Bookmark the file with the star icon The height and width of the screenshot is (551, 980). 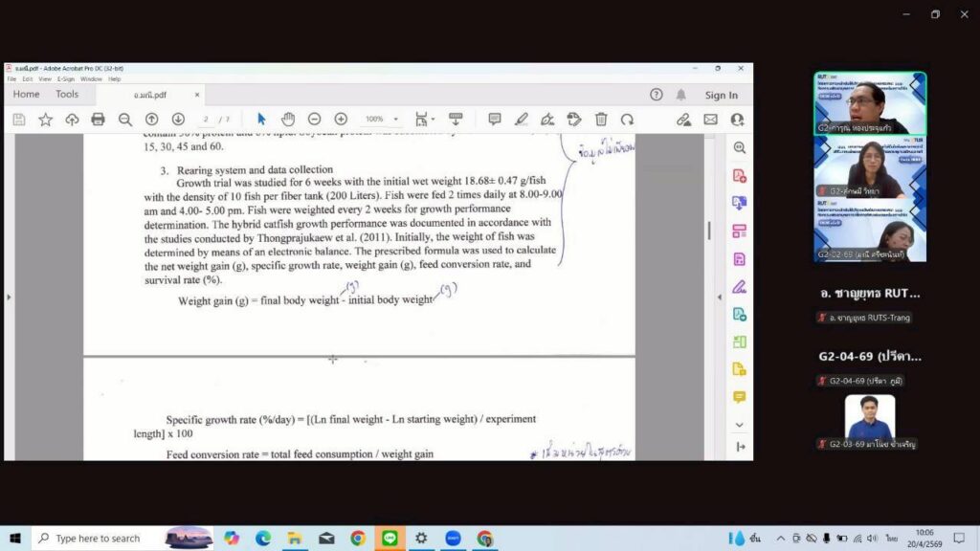[45, 120]
